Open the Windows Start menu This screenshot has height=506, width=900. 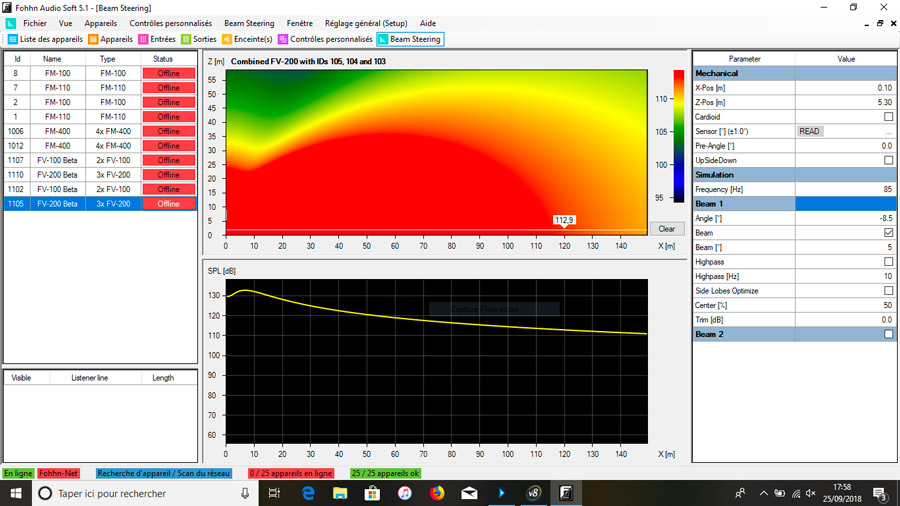pos(15,493)
